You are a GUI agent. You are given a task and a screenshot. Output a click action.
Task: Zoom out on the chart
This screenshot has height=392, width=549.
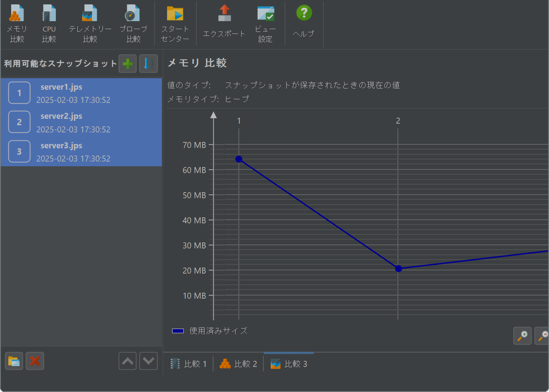pos(542,336)
